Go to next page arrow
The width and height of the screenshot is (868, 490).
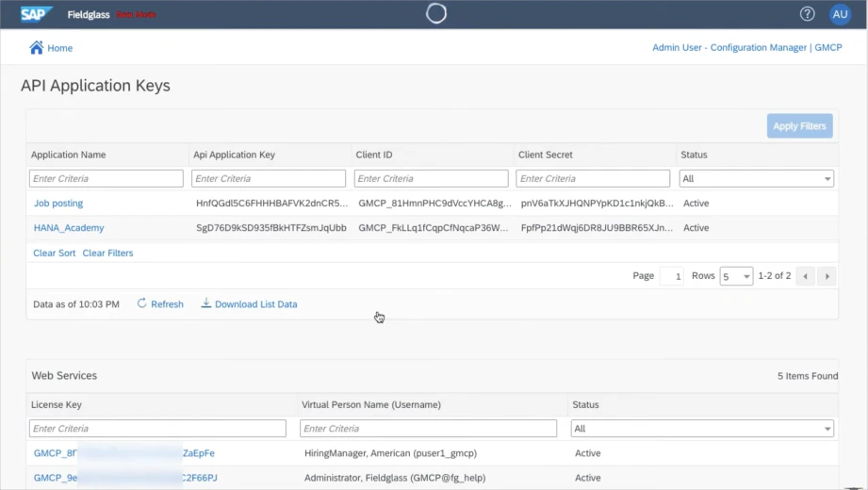click(827, 276)
